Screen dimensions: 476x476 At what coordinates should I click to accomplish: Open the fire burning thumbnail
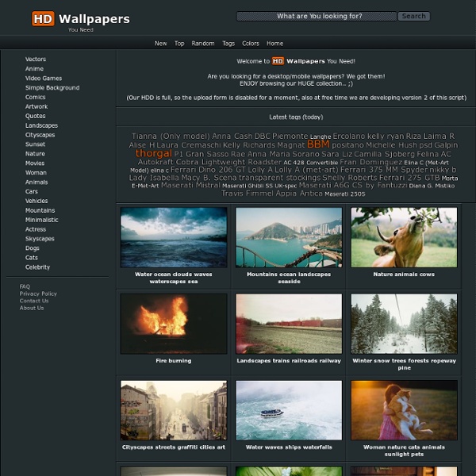click(x=174, y=324)
